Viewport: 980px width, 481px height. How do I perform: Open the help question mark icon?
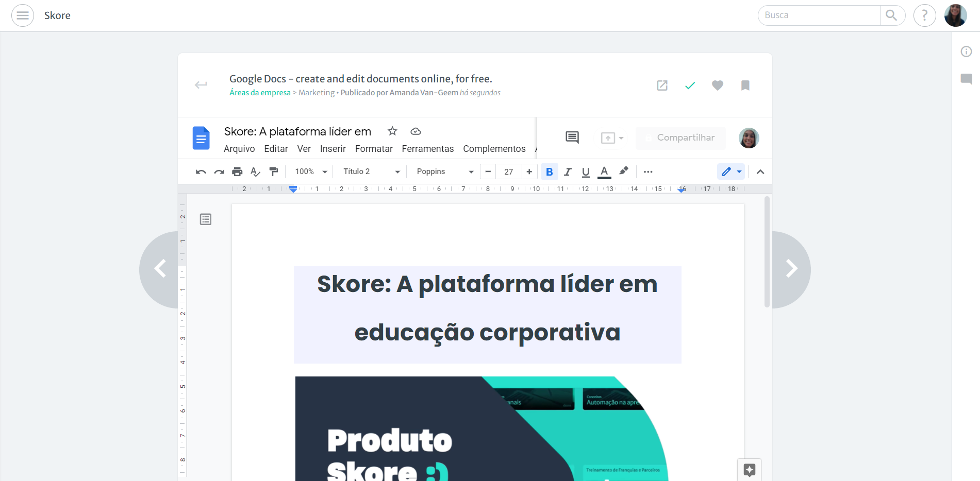click(925, 15)
